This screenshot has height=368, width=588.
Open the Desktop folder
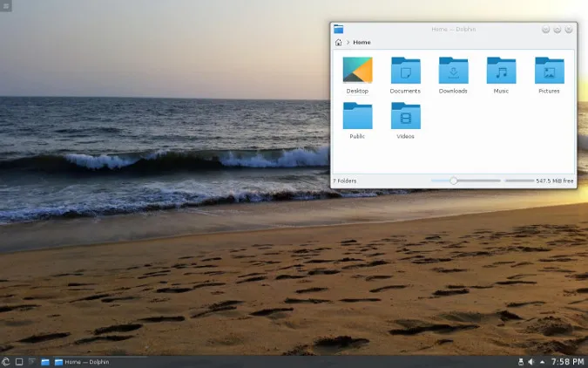pyautogui.click(x=357, y=71)
